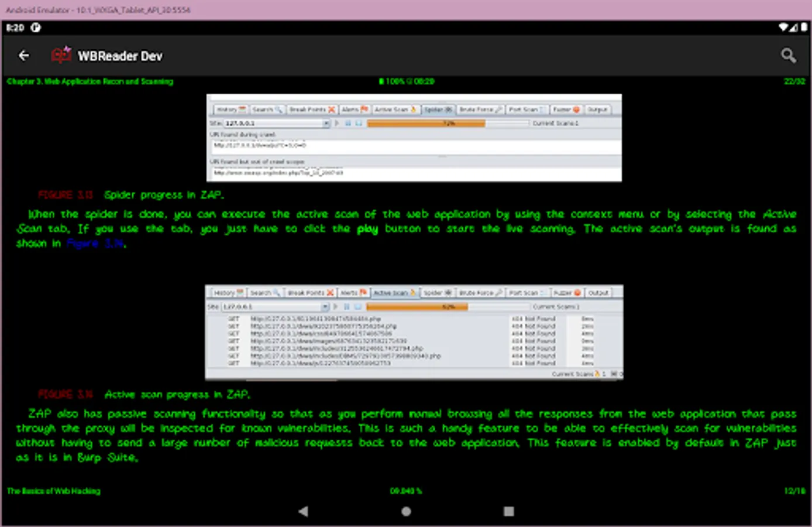Tap the header 'Chapter 3. Web Application Recon and Scanning'
The width and height of the screenshot is (812, 527).
point(90,81)
